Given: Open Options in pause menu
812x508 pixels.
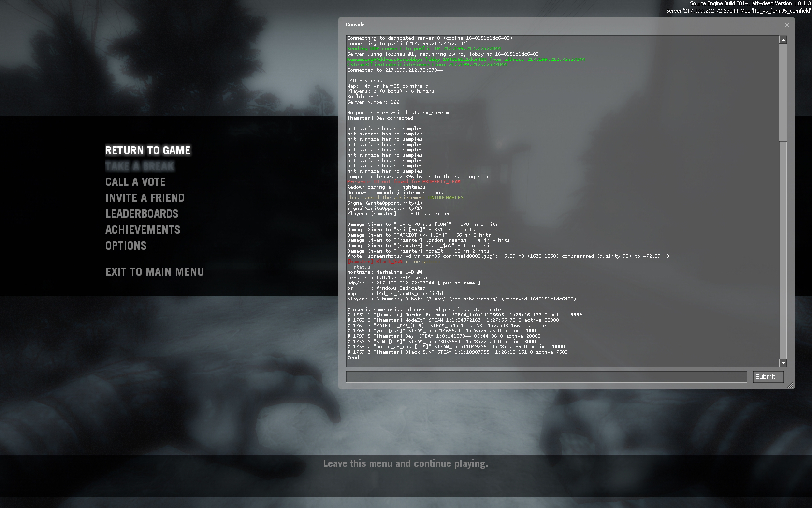Looking at the screenshot, I should [x=126, y=246].
